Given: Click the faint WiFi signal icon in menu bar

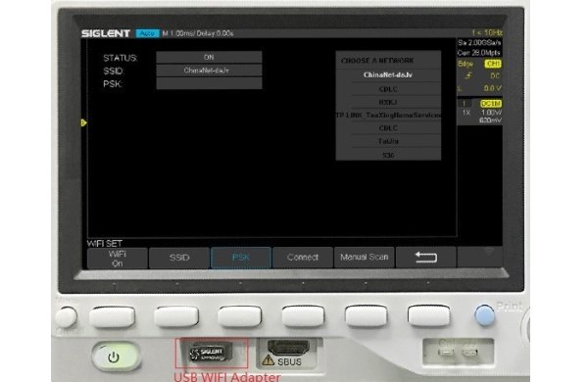Looking at the screenshot, I should tap(489, 252).
